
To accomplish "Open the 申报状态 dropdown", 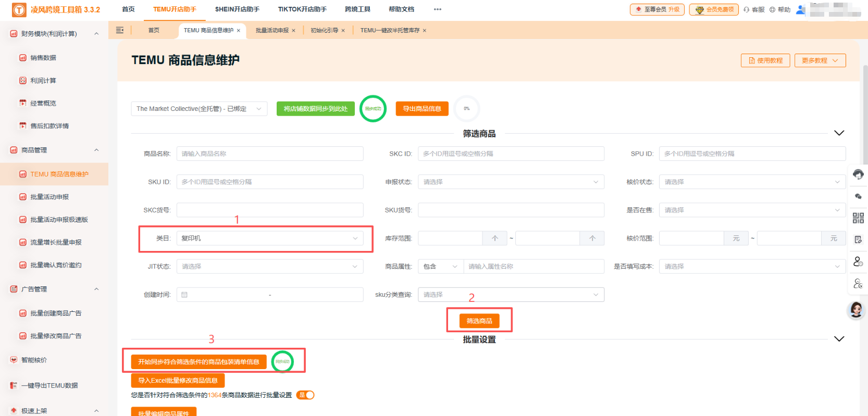I will (x=511, y=182).
